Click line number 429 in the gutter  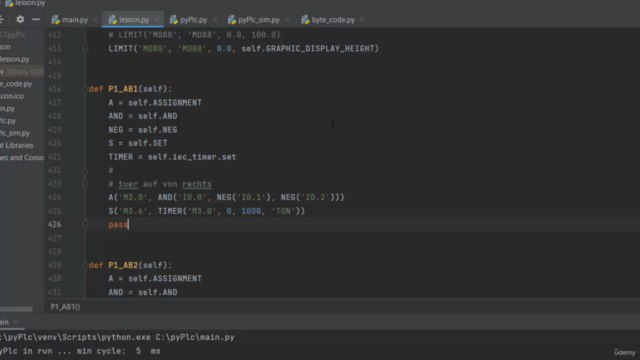pyautogui.click(x=54, y=265)
